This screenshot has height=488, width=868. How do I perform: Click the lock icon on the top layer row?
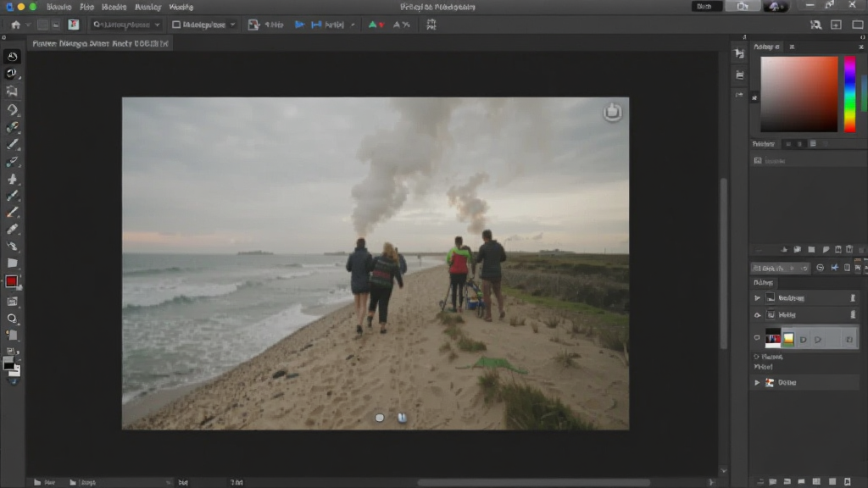[853, 297]
